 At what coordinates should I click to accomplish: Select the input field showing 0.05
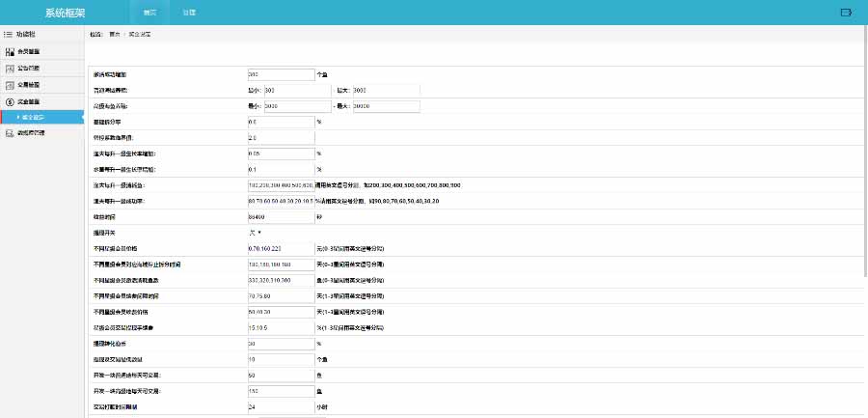point(281,153)
